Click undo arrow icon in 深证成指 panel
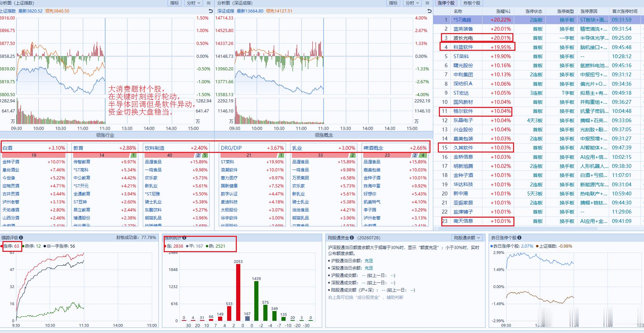The width and height of the screenshot is (644, 333). (429, 11)
